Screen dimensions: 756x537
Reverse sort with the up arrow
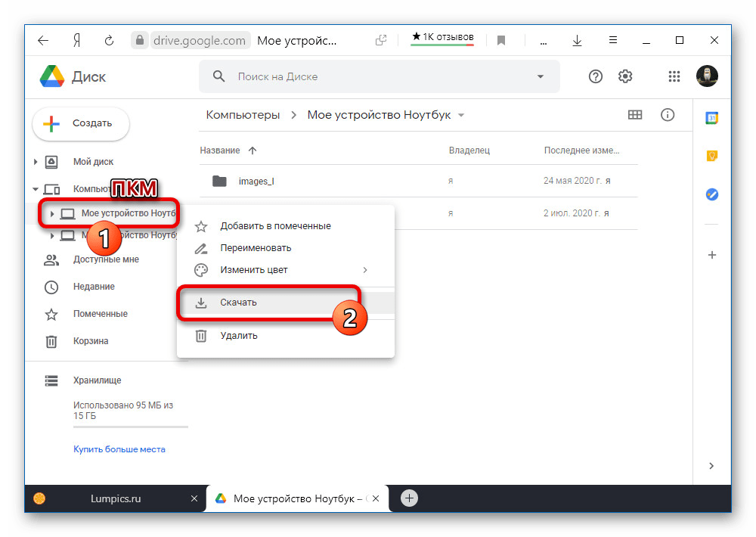click(x=253, y=151)
